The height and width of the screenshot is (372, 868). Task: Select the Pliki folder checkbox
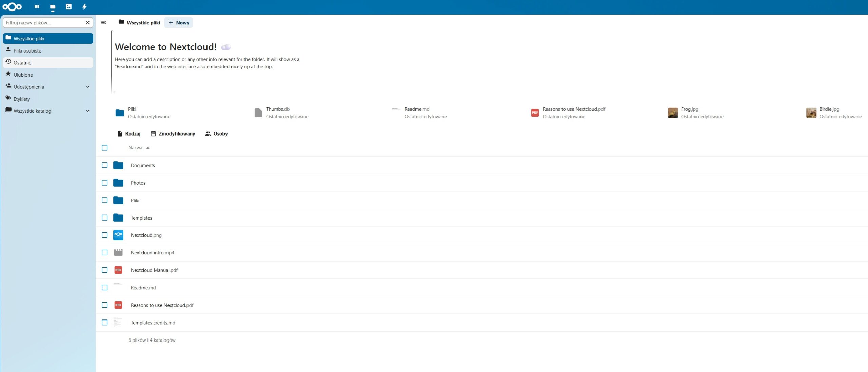(x=105, y=200)
